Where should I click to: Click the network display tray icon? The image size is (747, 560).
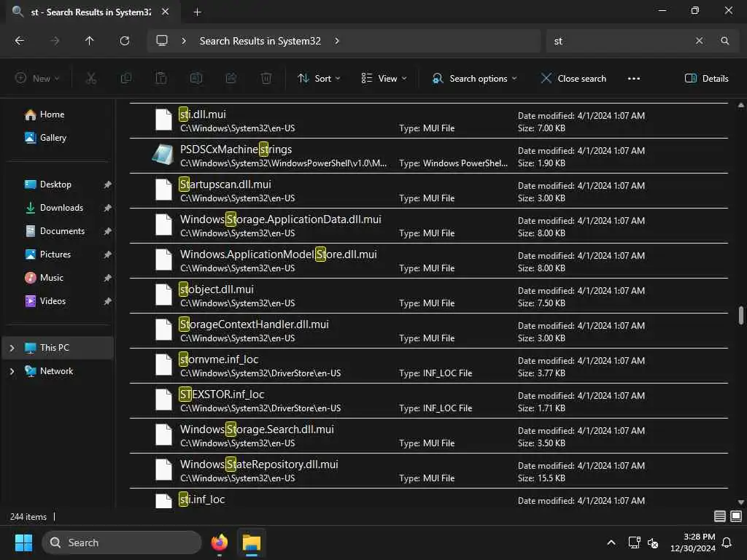coord(634,542)
